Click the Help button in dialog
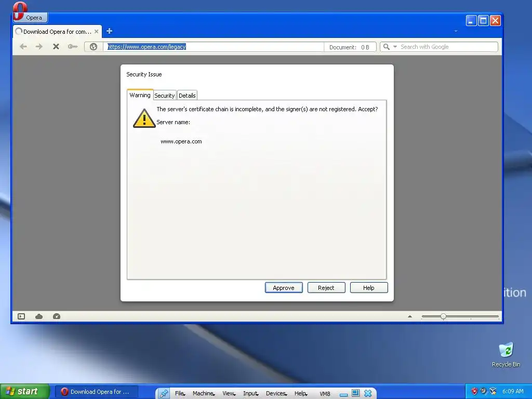The height and width of the screenshot is (399, 532). (x=369, y=288)
